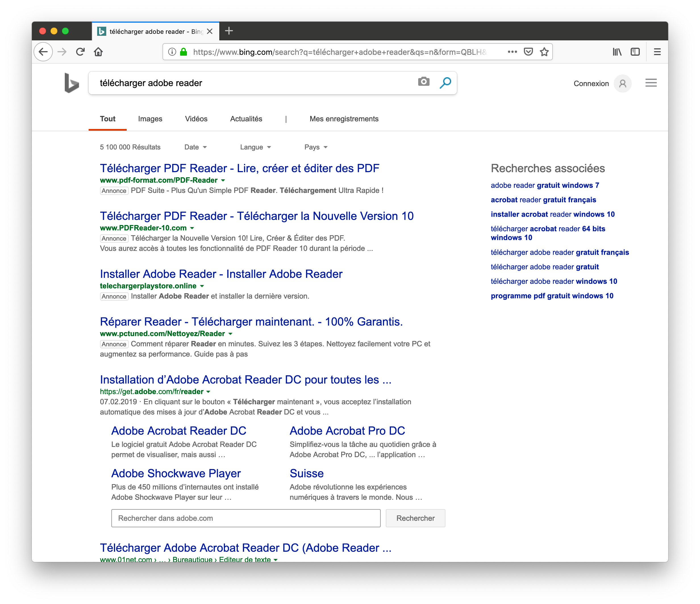
Task: Click the https://get.adobe.com/fr/reader URL
Action: (x=151, y=392)
